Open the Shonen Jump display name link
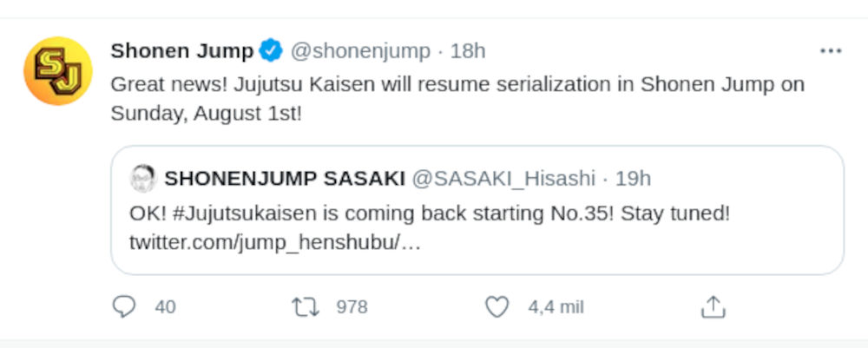This screenshot has height=348, width=868. pos(182,51)
